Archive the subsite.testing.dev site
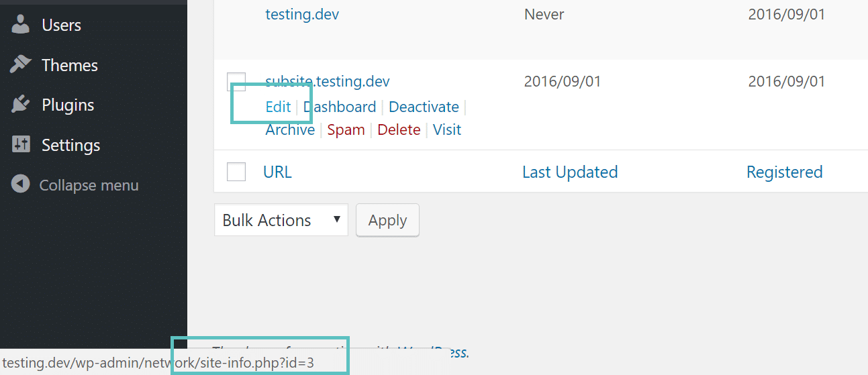868x375 pixels. pos(290,129)
